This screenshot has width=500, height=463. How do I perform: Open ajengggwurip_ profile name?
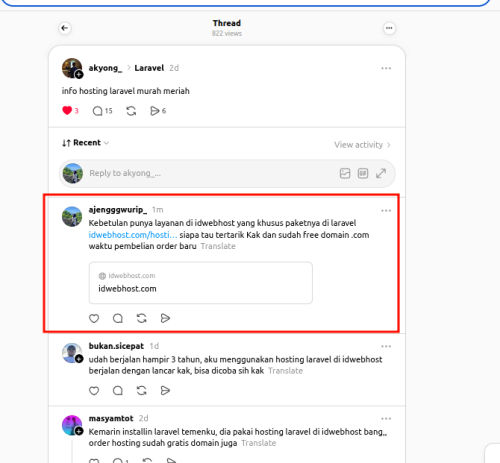coord(118,210)
